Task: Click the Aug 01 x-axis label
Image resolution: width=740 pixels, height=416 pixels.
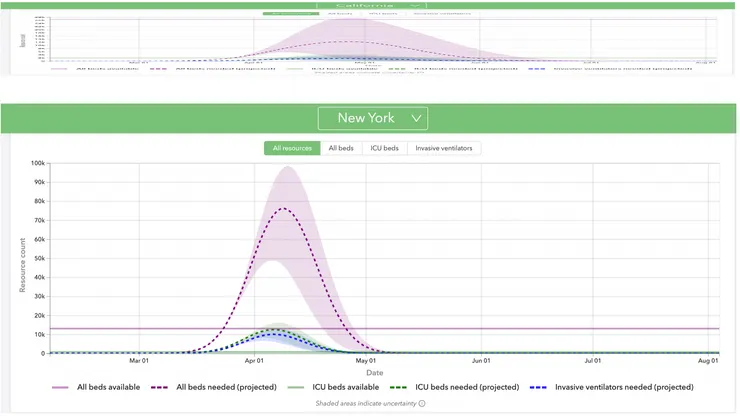Action: (x=708, y=361)
